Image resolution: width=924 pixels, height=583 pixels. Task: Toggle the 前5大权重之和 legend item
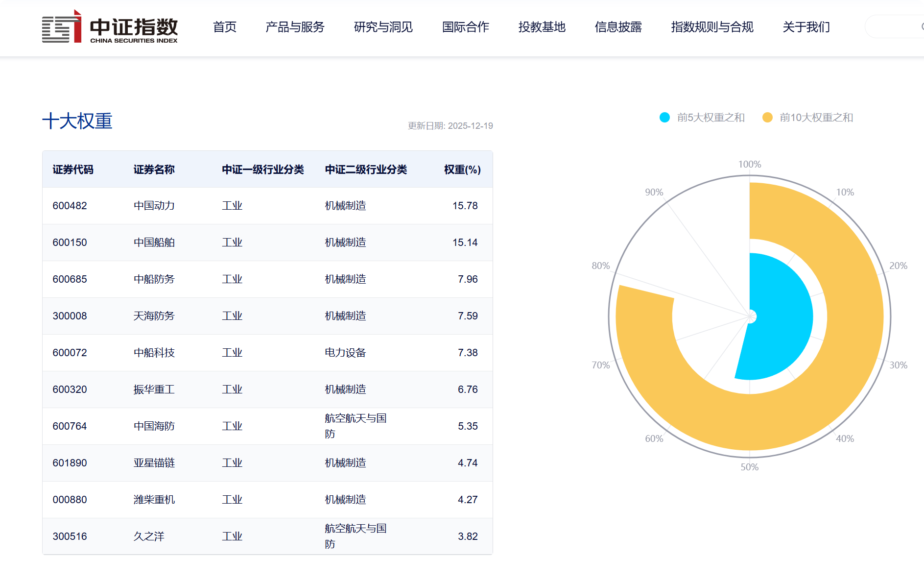tap(702, 118)
